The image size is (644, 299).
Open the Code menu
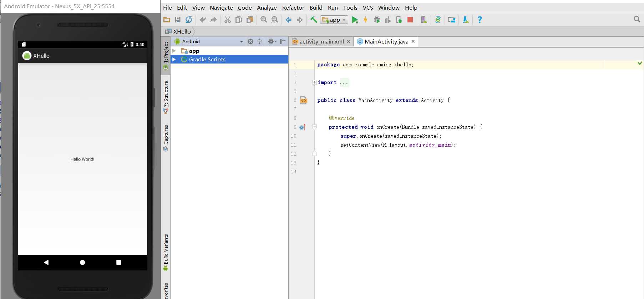click(x=245, y=7)
